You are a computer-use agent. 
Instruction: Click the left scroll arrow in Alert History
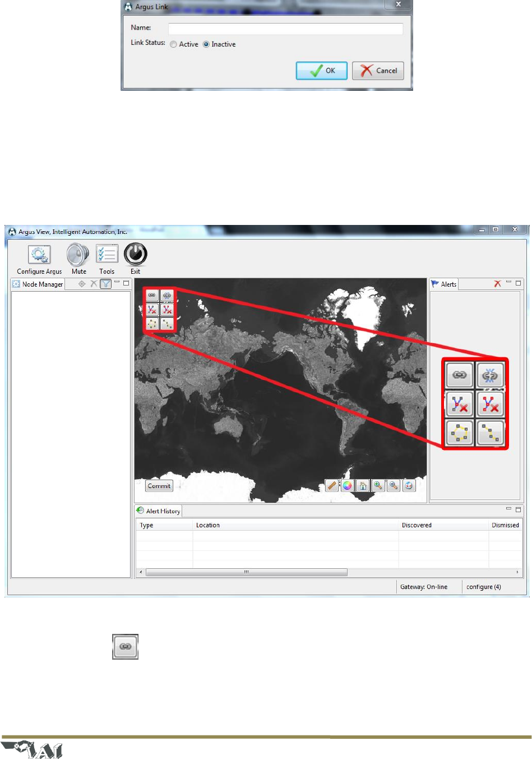coord(140,572)
